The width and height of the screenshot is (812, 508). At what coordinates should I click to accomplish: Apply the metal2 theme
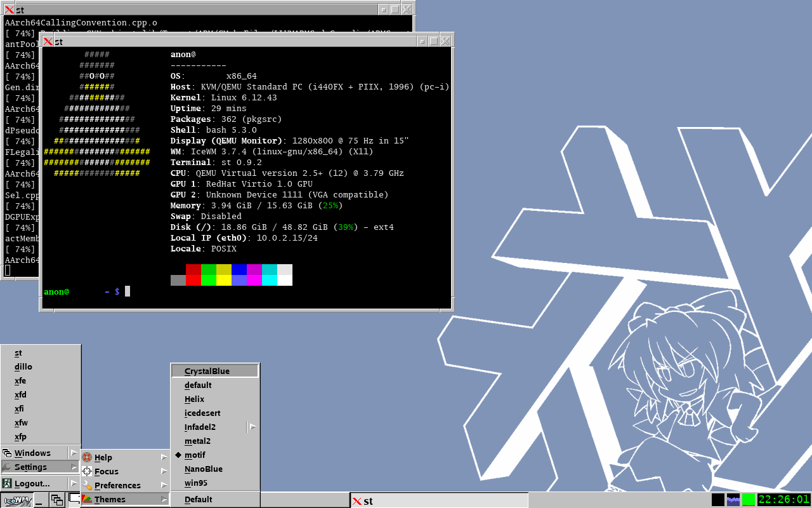tap(215, 441)
